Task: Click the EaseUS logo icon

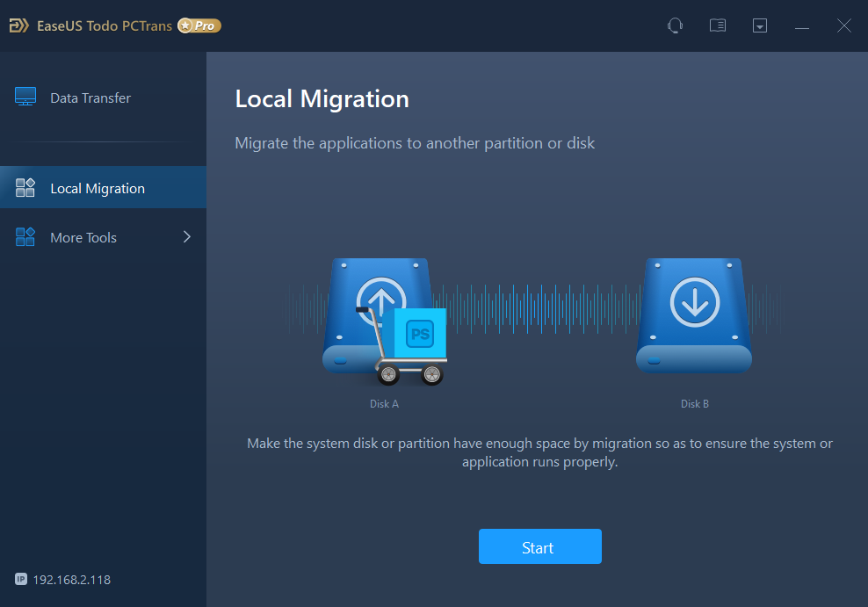Action: coord(18,25)
